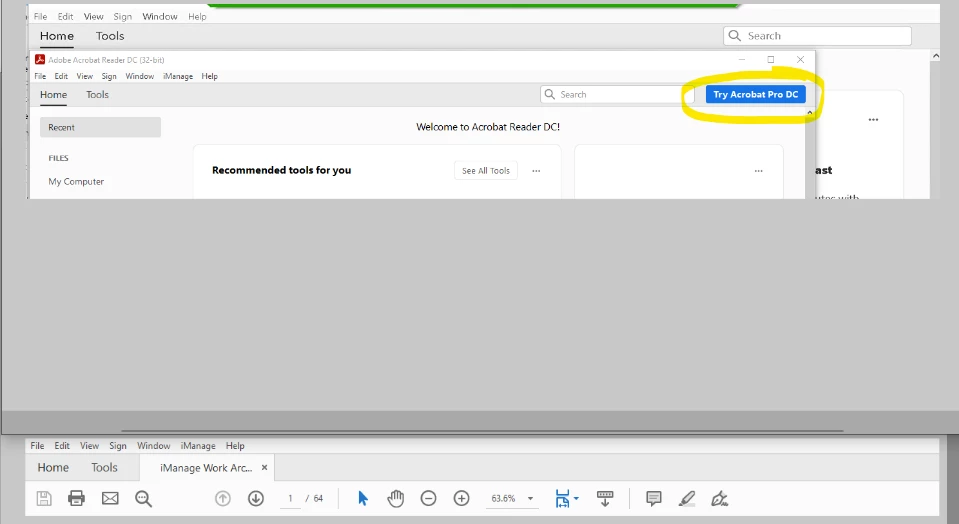Select the arrow Selection tool
Viewport: 959px width, 524px height.
coord(363,498)
